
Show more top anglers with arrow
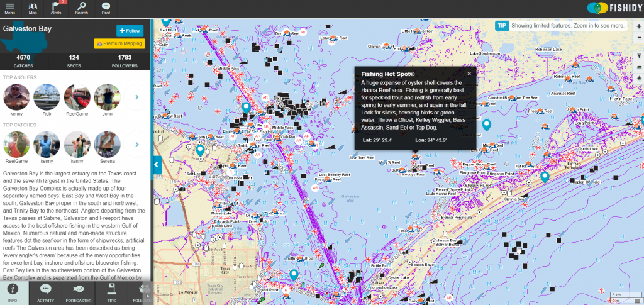pyautogui.click(x=137, y=97)
